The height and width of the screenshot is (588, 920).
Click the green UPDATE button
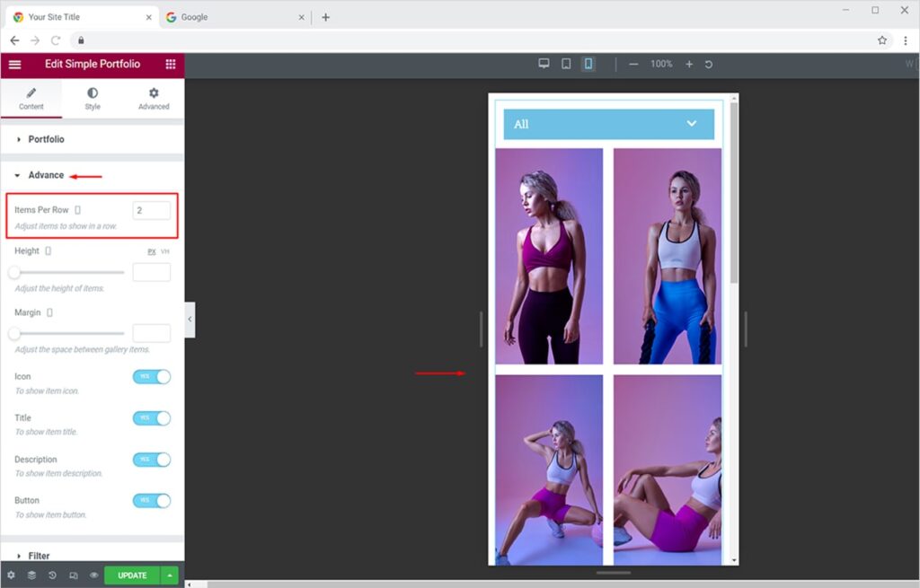pyautogui.click(x=132, y=575)
